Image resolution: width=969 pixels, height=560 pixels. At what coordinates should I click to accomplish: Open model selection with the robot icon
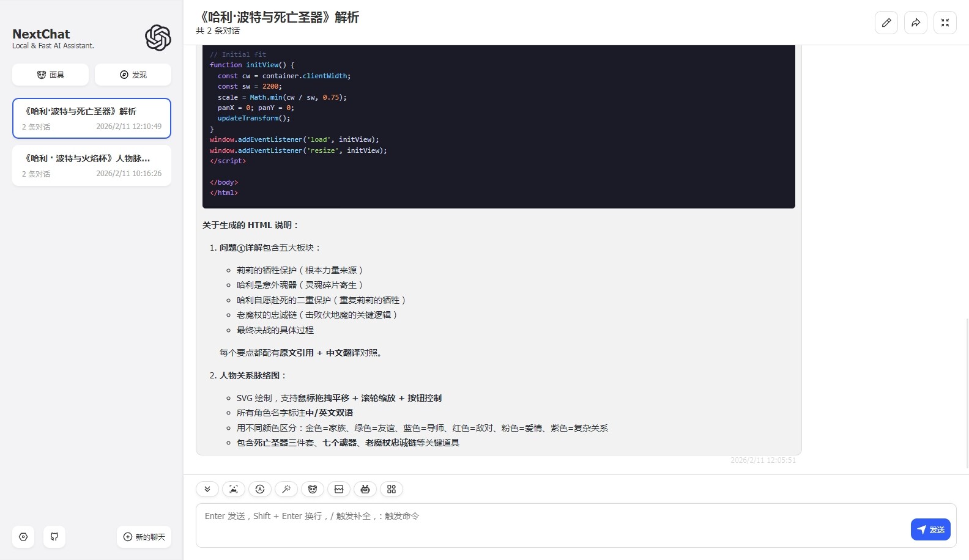click(365, 489)
